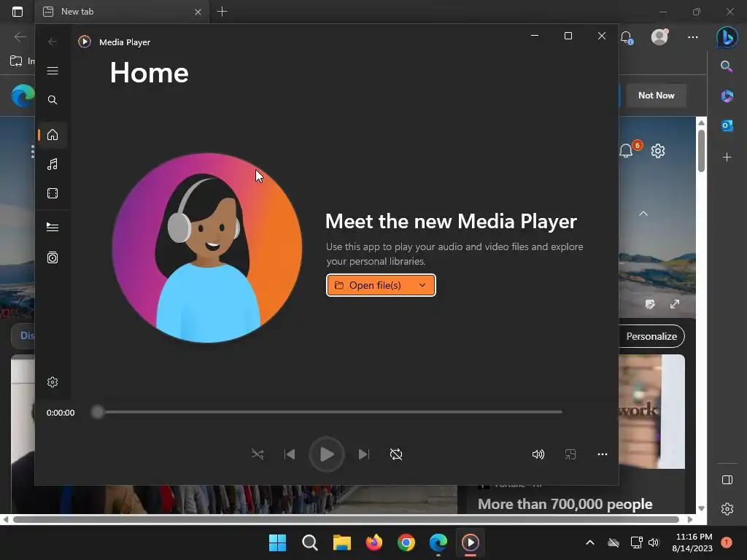The height and width of the screenshot is (560, 747).
Task: Open the Play queue icon
Action: [x=53, y=227]
